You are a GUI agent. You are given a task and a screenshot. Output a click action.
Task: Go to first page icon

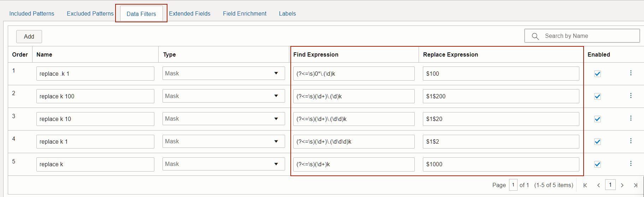tap(585, 185)
